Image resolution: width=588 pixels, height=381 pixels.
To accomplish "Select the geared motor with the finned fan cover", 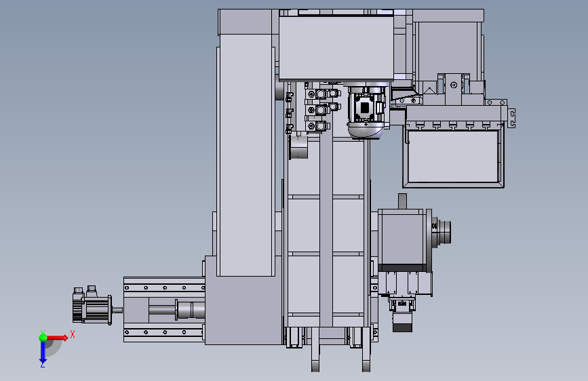I will (367, 112).
